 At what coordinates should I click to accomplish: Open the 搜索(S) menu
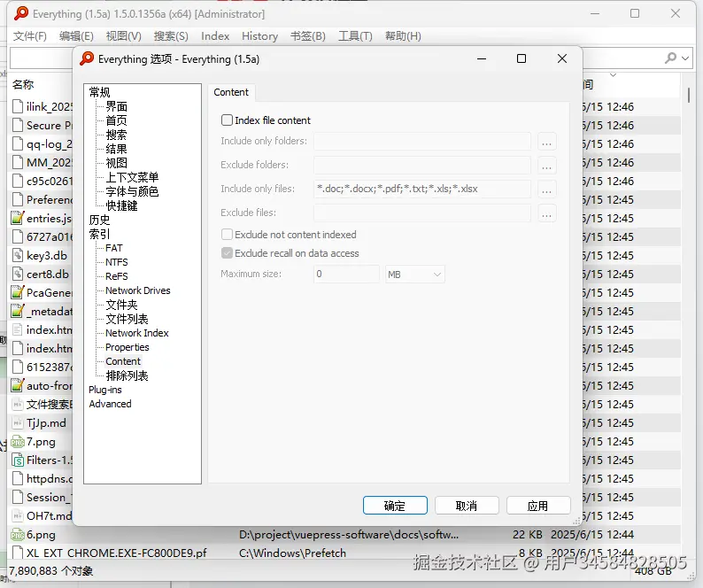[171, 36]
